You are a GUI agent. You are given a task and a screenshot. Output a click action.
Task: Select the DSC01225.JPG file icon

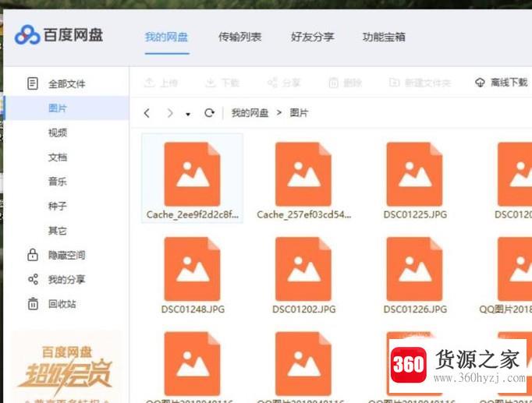point(415,174)
